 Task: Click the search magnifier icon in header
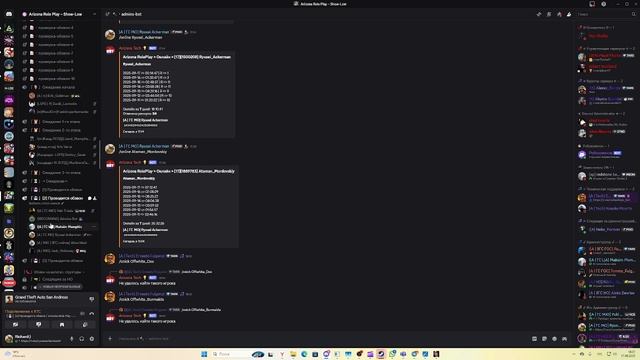point(634,14)
